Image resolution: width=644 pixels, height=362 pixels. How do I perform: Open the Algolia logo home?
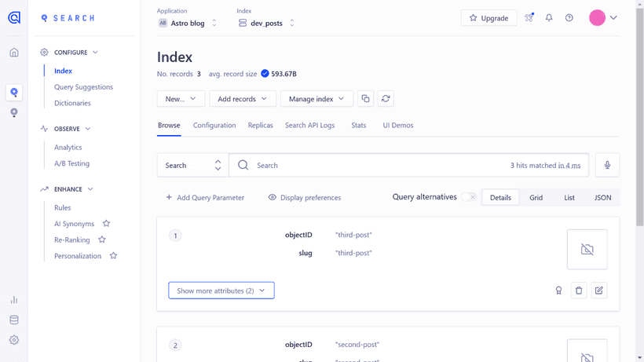tap(14, 17)
